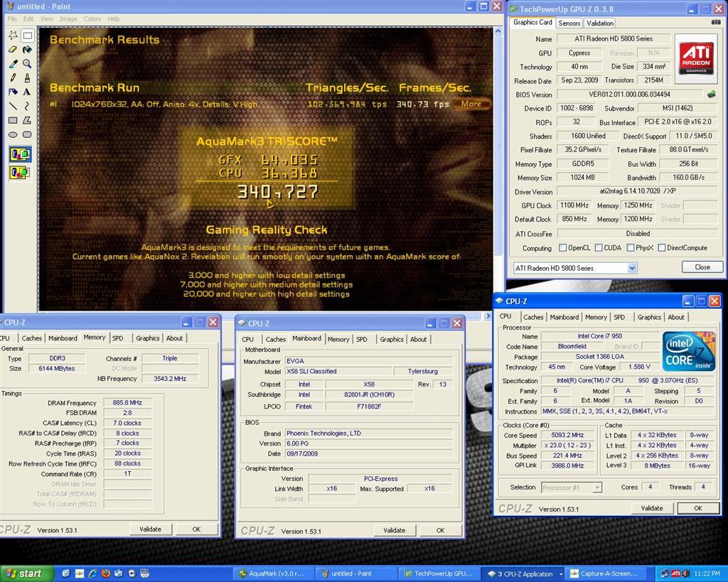This screenshot has width=728, height=582.
Task: Open the Processor #1 selection dropdown in CPU-Z
Action: [x=597, y=487]
